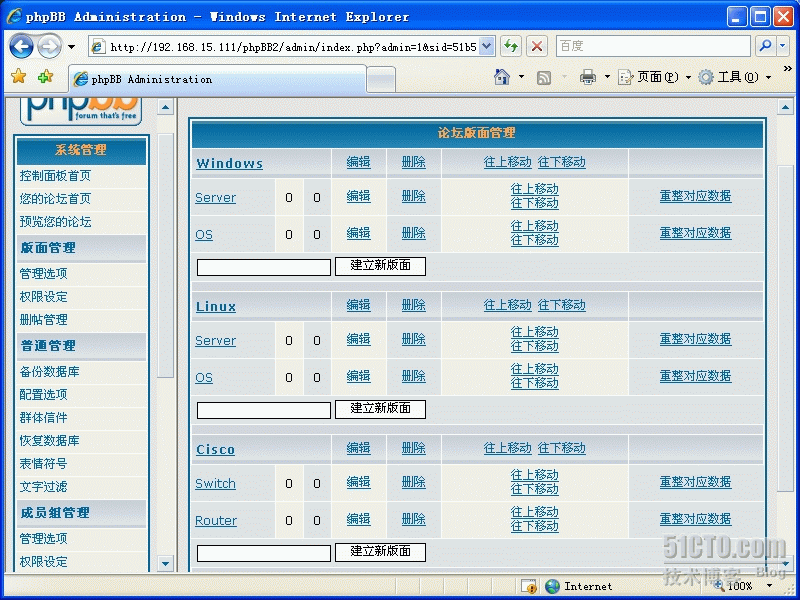Click 编辑 for the Windows category
800x600 pixels.
tap(358, 162)
